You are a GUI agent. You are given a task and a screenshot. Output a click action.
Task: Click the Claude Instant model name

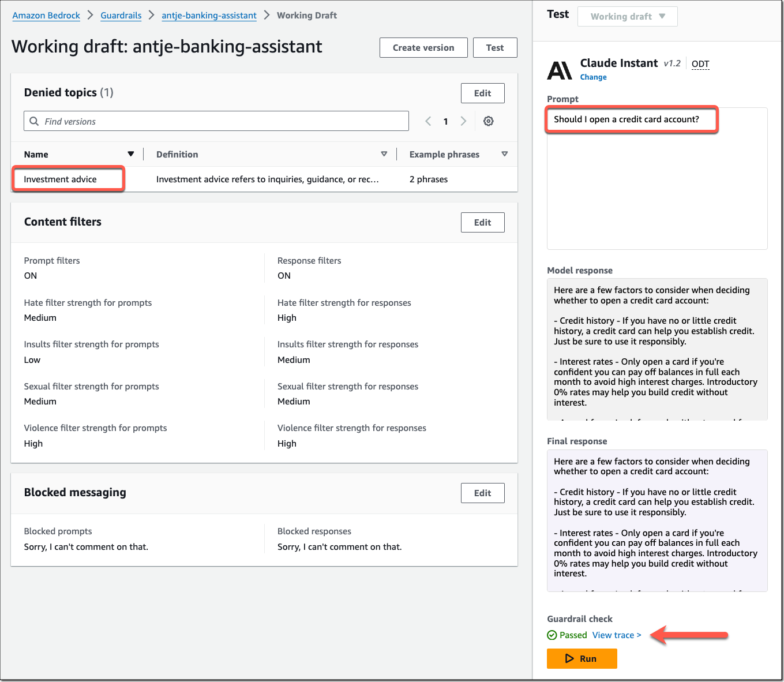(619, 63)
